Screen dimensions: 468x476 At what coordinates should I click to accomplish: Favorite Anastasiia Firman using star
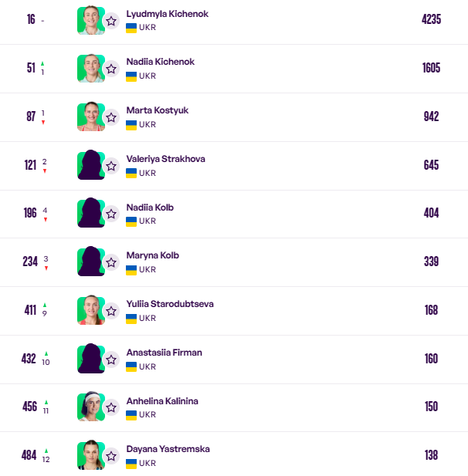coord(111,360)
